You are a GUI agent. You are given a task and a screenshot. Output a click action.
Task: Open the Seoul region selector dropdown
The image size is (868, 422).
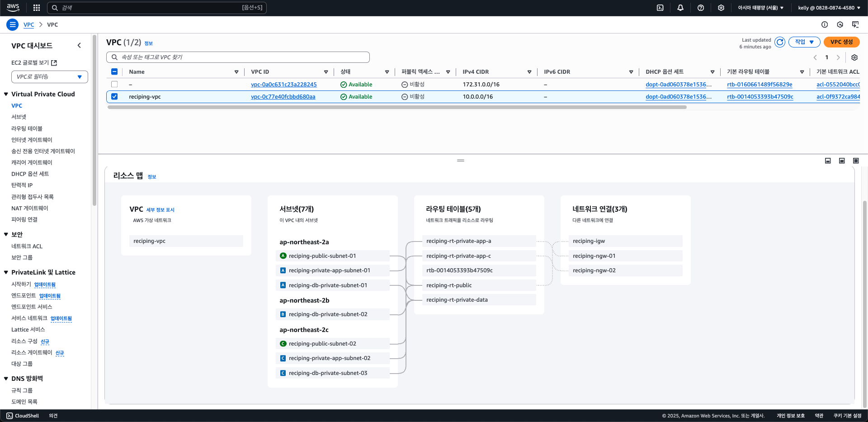coord(761,8)
